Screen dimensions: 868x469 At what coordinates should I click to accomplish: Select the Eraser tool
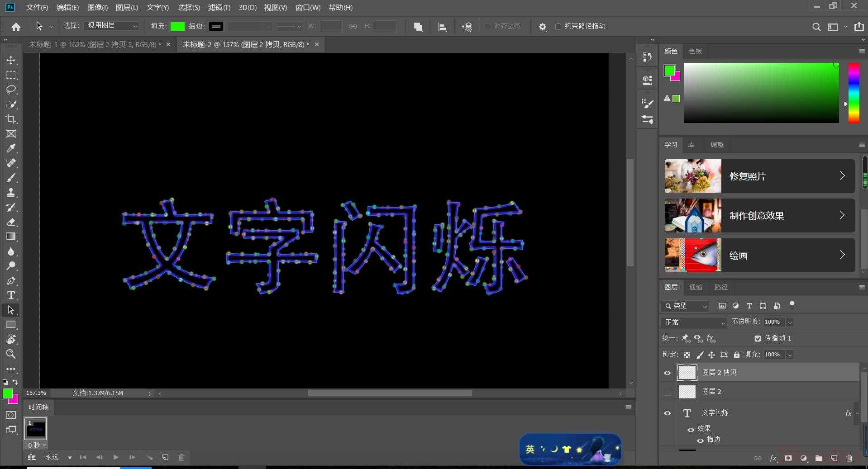pyautogui.click(x=11, y=222)
